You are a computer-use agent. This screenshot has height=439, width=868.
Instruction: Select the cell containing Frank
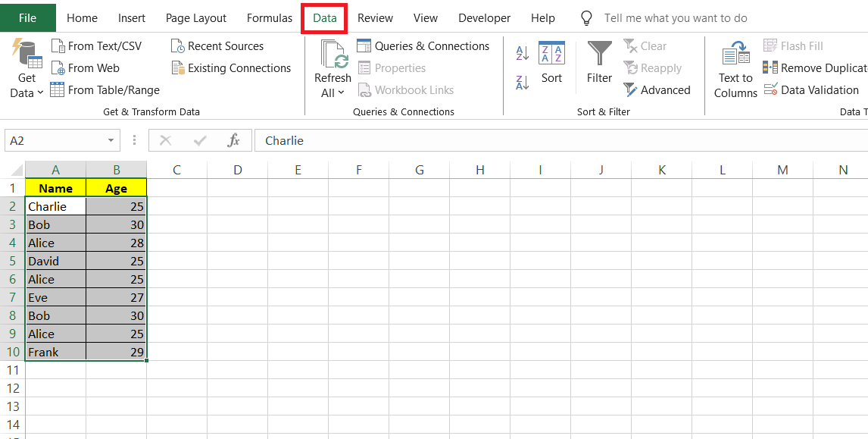(x=55, y=351)
